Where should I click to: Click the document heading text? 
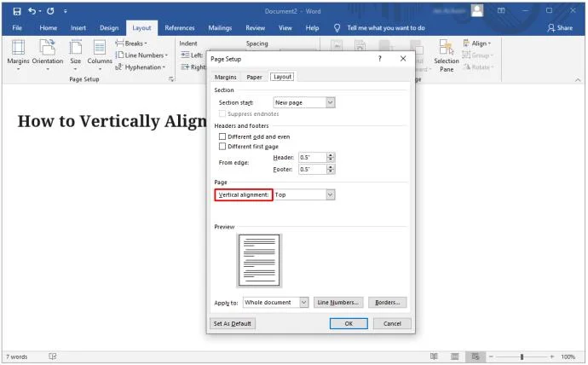(112, 121)
